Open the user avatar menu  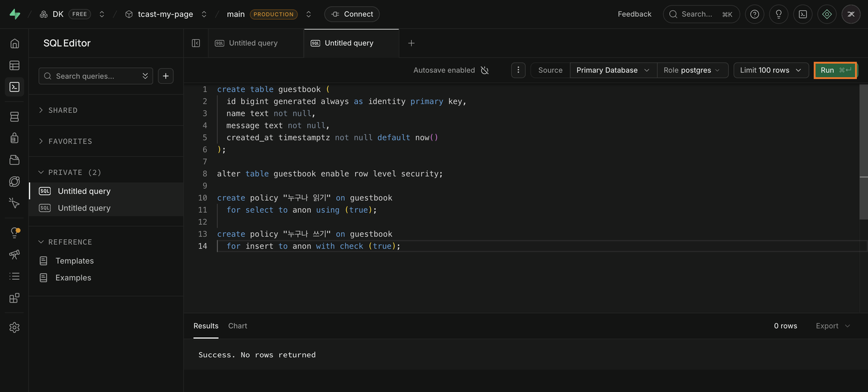coord(851,14)
